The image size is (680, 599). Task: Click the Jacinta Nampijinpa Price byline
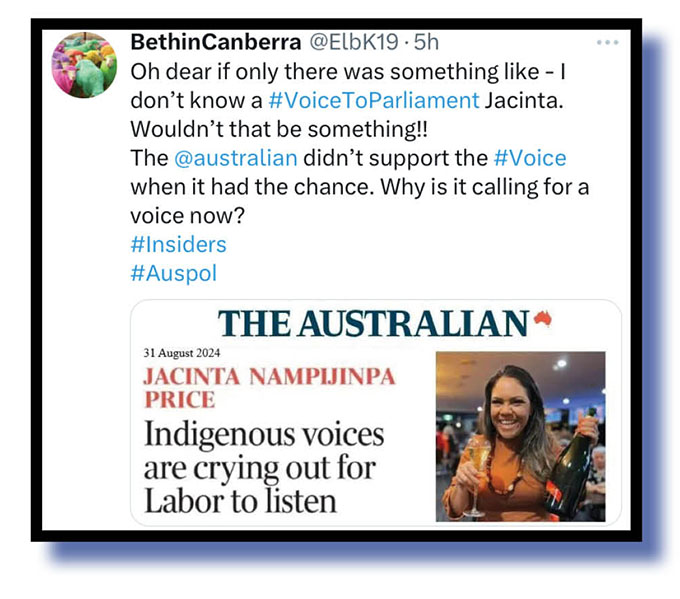[x=269, y=388]
